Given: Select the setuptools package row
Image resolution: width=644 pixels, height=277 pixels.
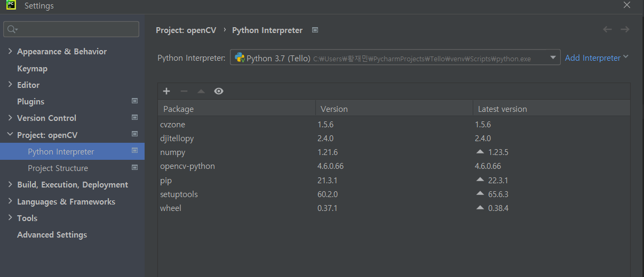Looking at the screenshot, I should click(394, 194).
